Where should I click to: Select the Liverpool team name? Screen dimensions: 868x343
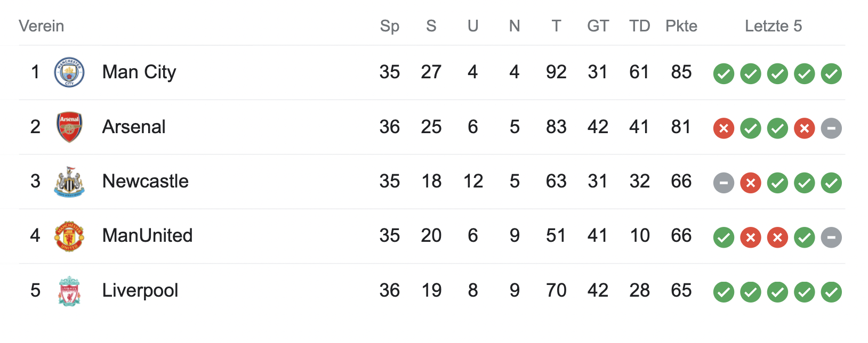point(140,290)
